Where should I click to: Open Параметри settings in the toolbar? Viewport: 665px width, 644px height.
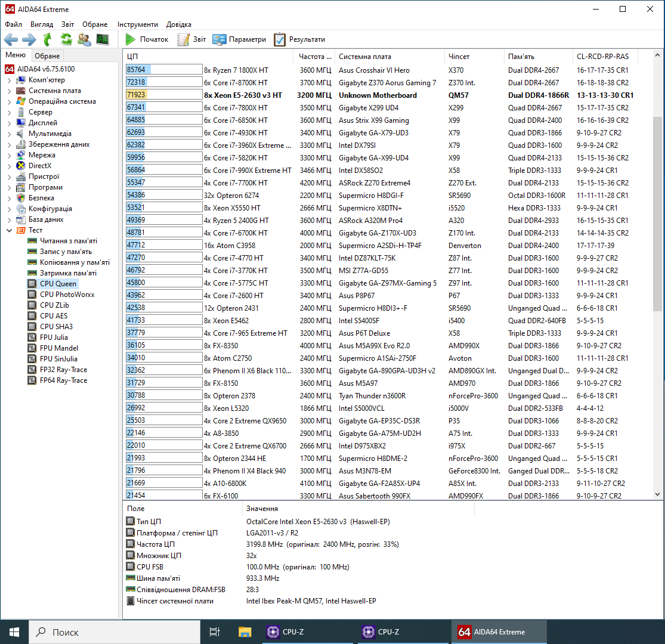pyautogui.click(x=239, y=39)
